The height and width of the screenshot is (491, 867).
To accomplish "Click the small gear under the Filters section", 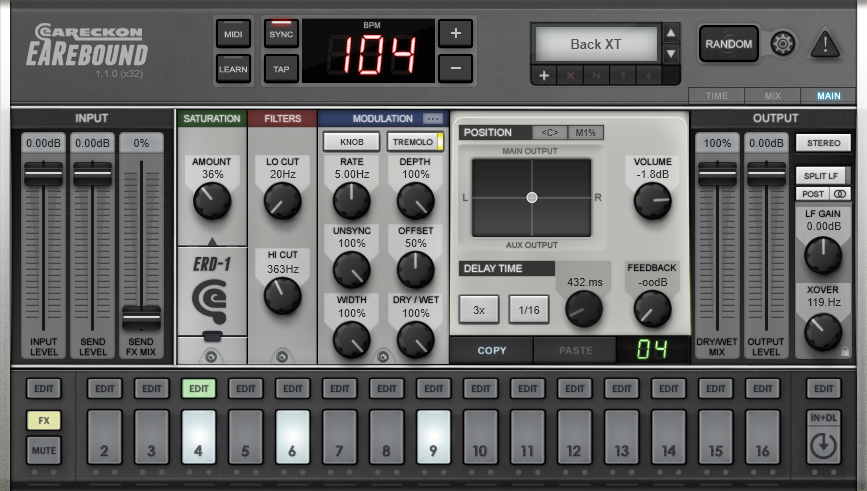I will tap(282, 355).
